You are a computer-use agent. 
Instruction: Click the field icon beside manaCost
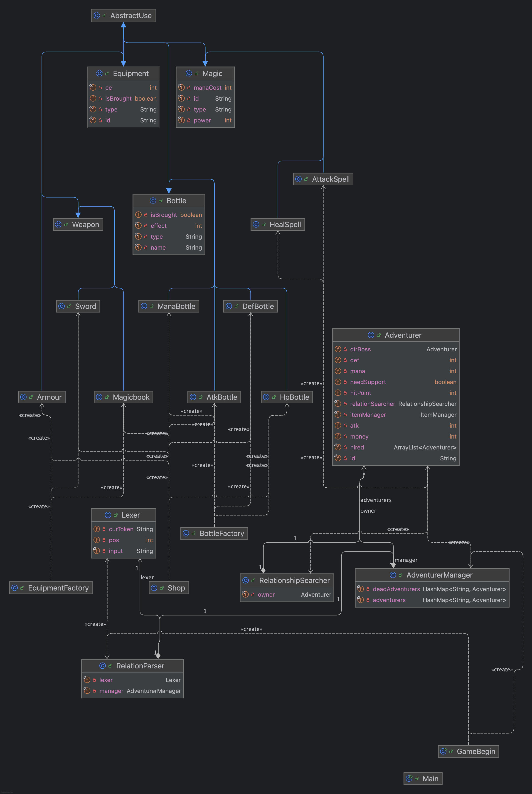pos(182,88)
